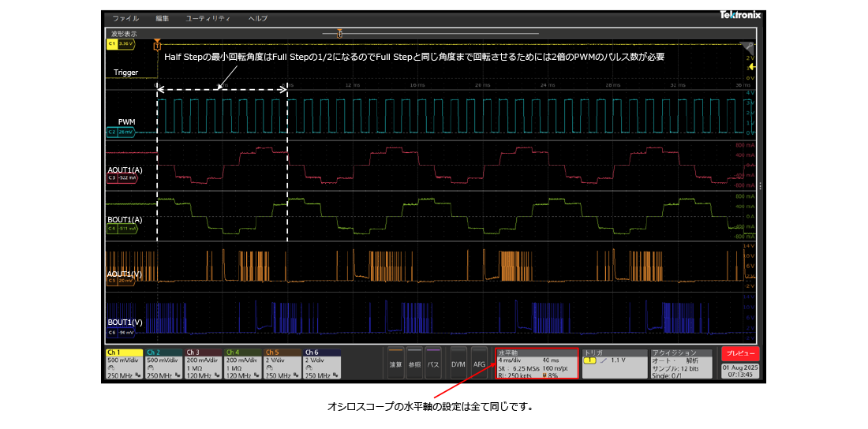Open the トリガ trigger settings badge
868x429 pixels.
pos(612,364)
